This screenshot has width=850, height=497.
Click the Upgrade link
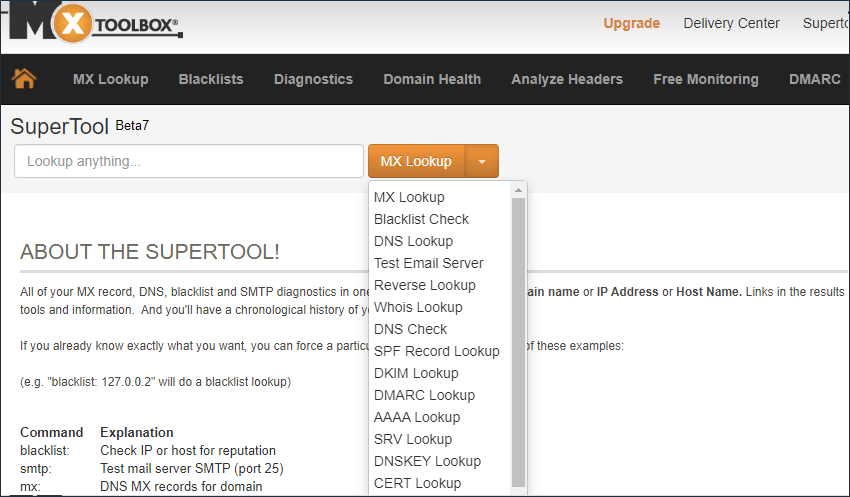632,23
